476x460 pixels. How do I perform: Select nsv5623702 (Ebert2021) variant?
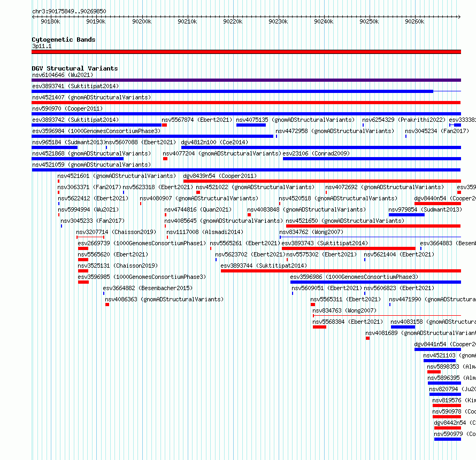point(250,254)
